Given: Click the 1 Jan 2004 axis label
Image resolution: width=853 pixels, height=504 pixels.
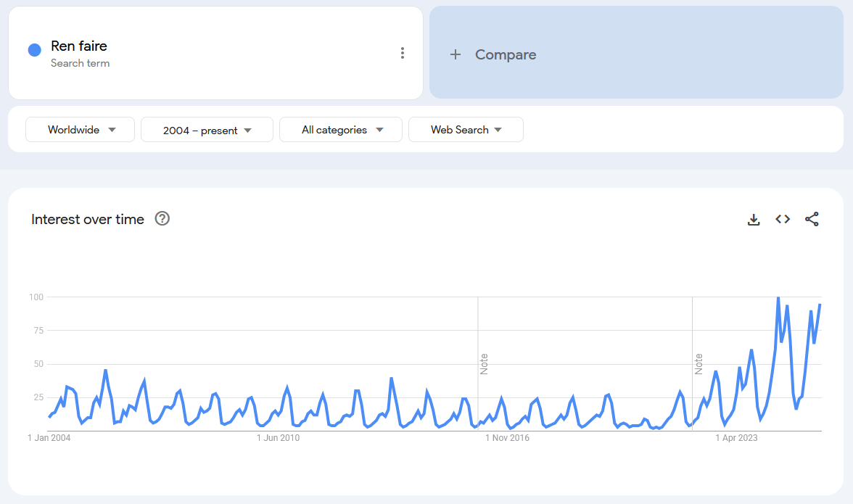Looking at the screenshot, I should click(x=49, y=438).
